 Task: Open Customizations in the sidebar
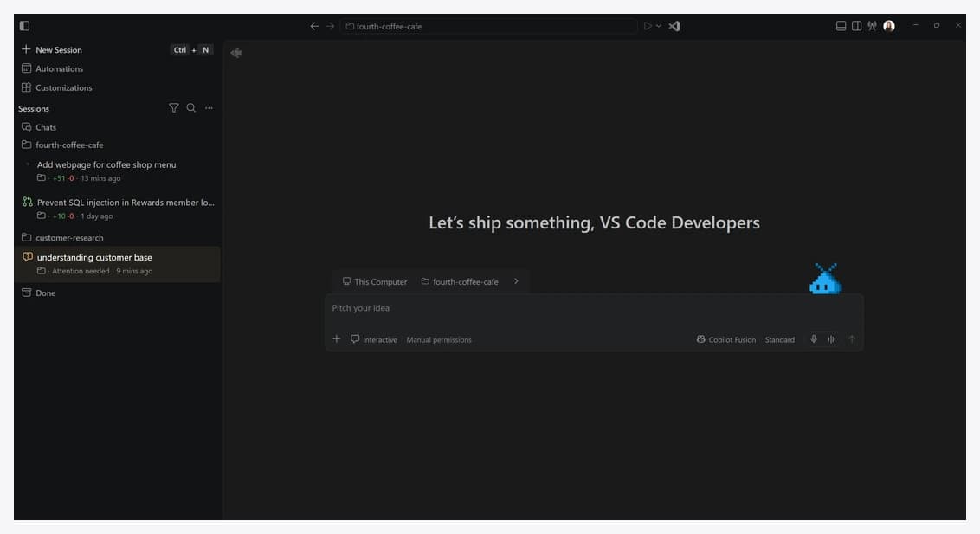57,88
